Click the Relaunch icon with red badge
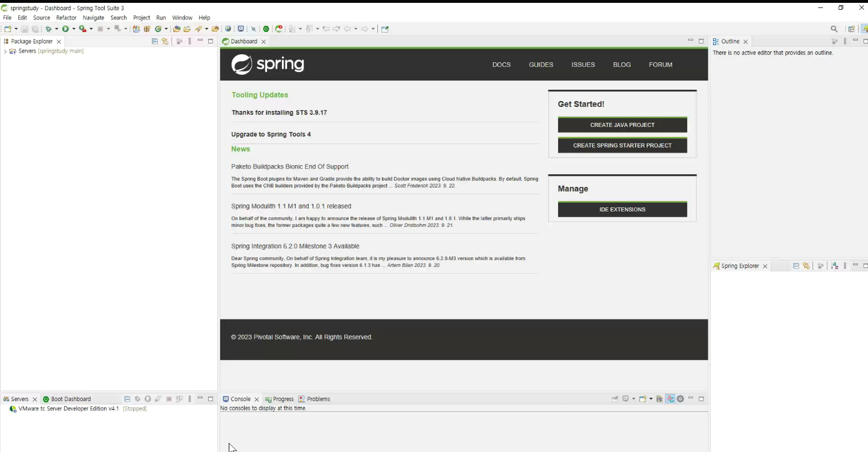This screenshot has width=868, height=452. click(x=279, y=29)
